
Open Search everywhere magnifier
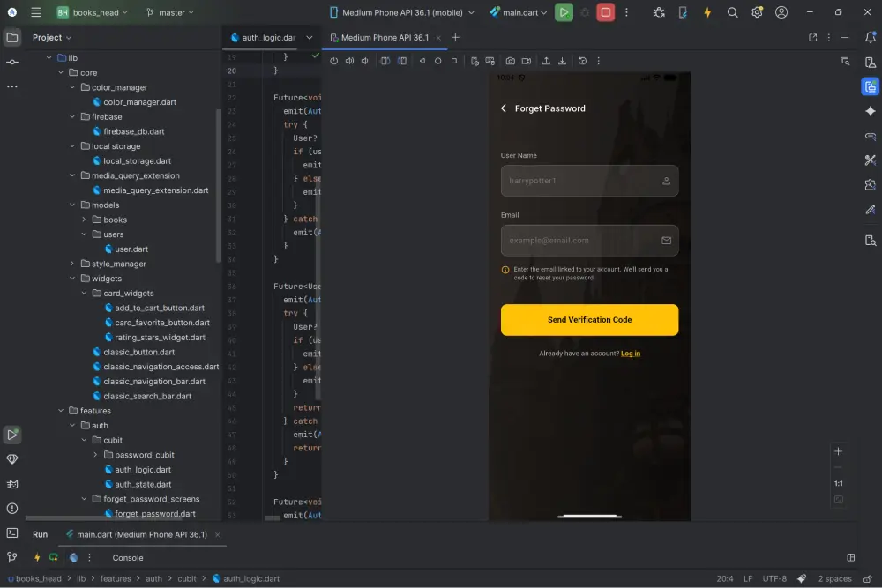[732, 12]
